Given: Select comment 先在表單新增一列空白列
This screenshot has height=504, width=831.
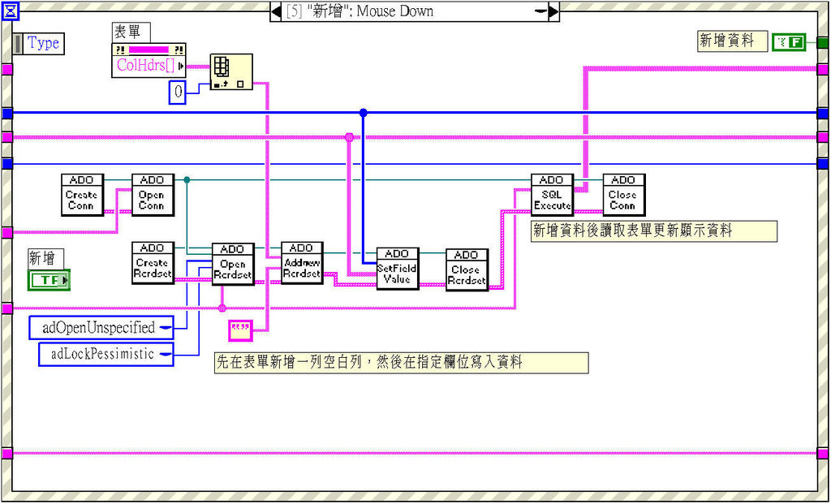Looking at the screenshot, I should [x=401, y=363].
